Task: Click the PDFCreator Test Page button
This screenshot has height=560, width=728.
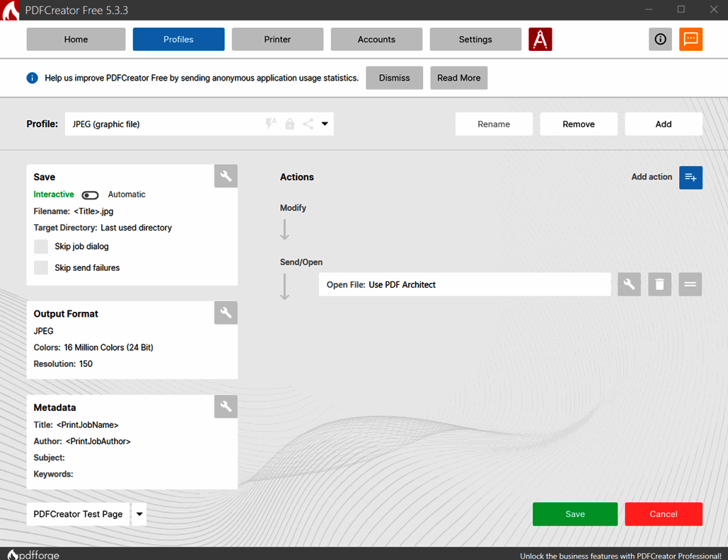Action: [78, 514]
